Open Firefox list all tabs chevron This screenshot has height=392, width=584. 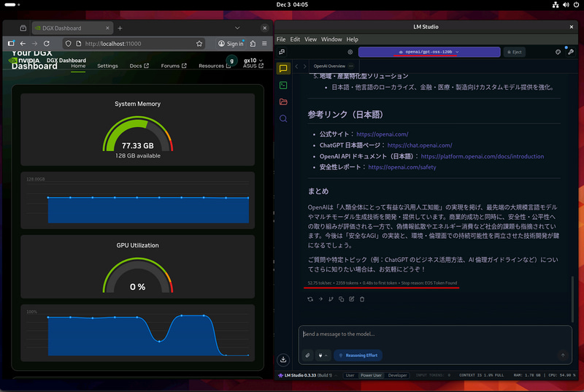pyautogui.click(x=237, y=28)
